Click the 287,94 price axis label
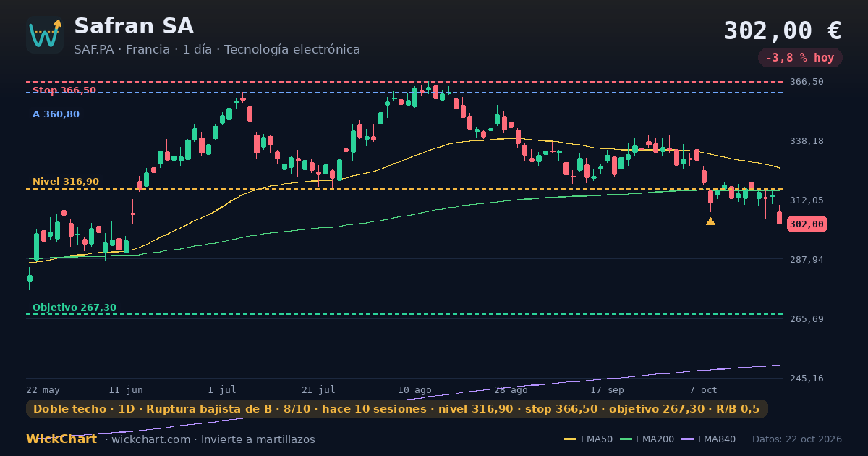 (x=807, y=259)
